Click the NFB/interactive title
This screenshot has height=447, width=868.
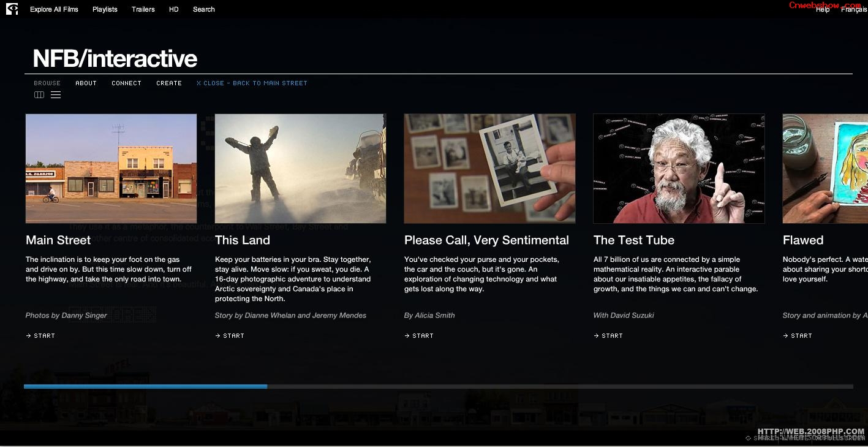[115, 58]
